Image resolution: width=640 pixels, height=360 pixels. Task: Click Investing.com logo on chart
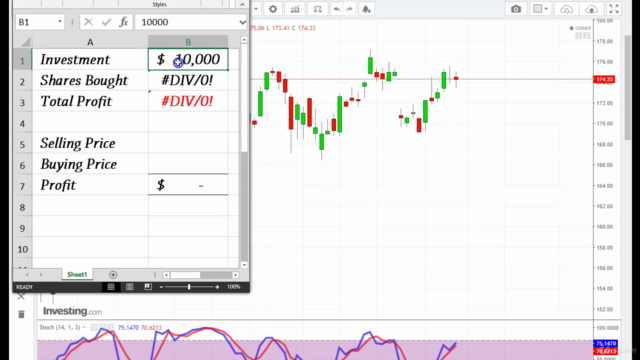coord(72,311)
